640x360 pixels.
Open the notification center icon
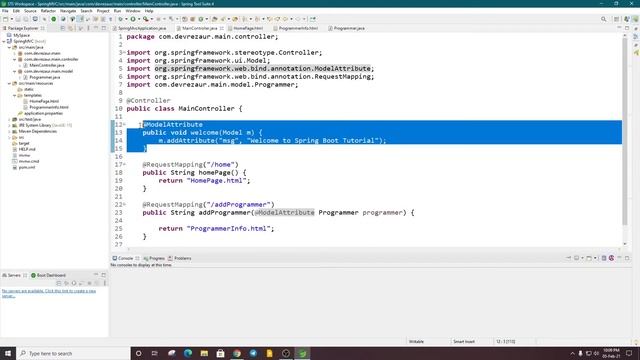[629, 353]
